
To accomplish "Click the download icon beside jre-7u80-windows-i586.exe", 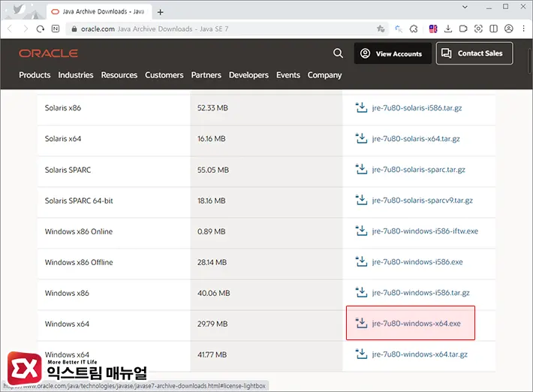I will [361, 262].
